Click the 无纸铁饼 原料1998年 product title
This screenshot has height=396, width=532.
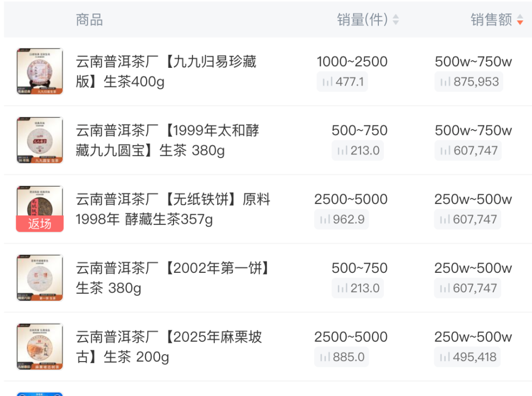coord(172,209)
